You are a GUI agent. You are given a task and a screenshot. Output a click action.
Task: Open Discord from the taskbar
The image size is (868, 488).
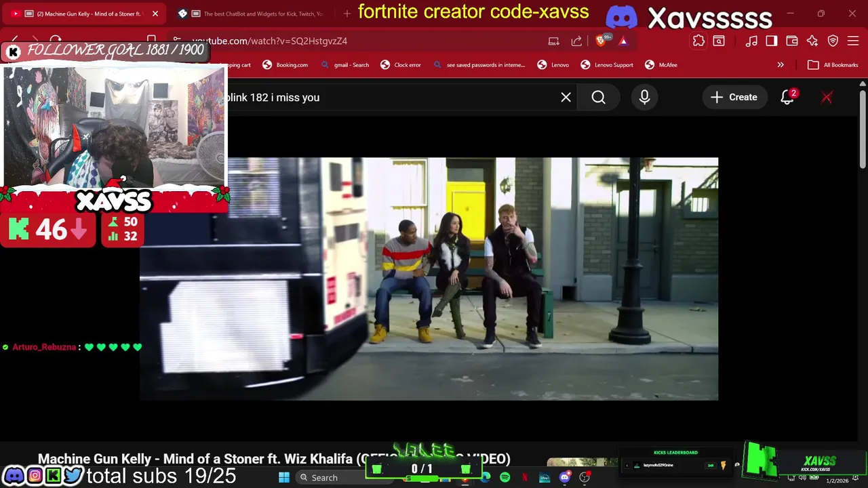click(564, 478)
